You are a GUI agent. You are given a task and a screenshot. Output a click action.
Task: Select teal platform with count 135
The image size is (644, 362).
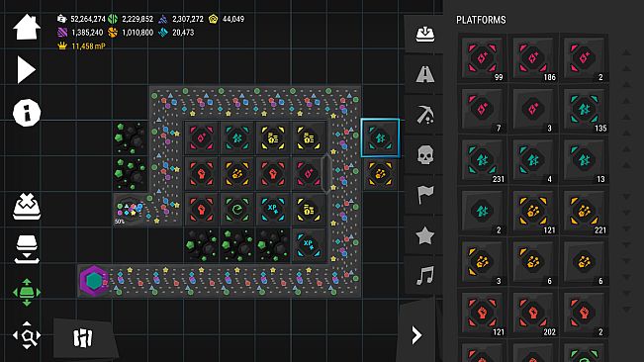[x=584, y=110]
